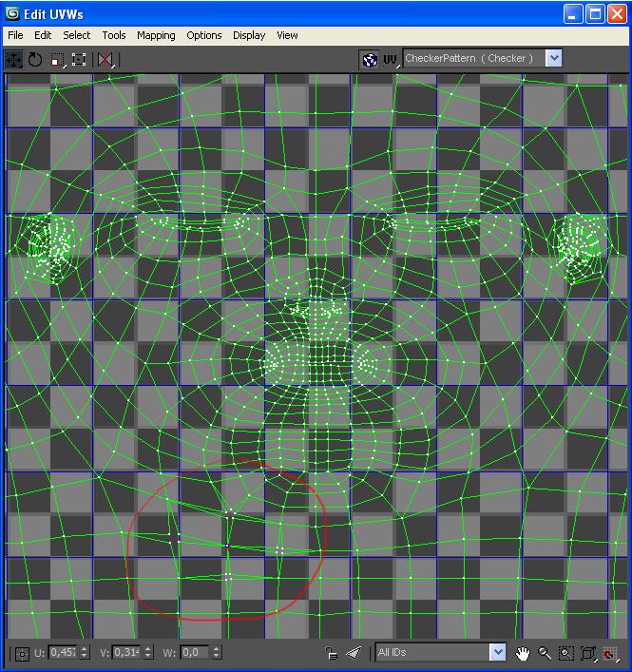Click the selected UV vertex inside red circle
Viewport: 632px width, 672px height.
[x=227, y=546]
